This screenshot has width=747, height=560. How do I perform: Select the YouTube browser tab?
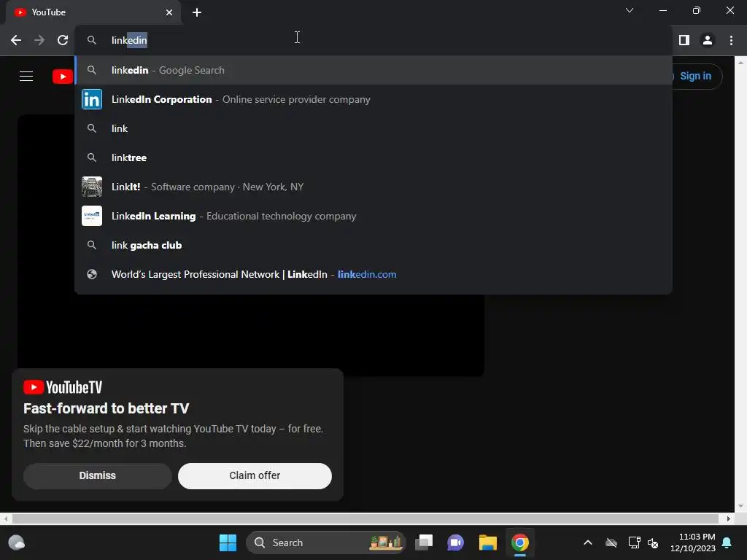click(93, 12)
